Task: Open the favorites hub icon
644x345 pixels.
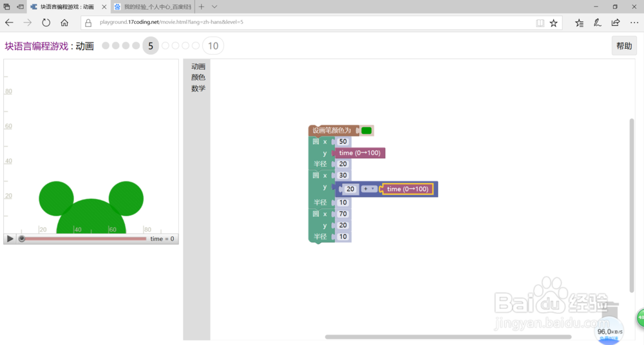Action: (579, 23)
